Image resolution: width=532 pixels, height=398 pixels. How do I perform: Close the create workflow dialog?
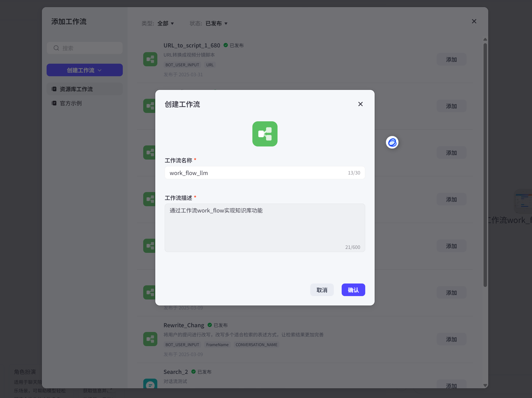click(360, 104)
